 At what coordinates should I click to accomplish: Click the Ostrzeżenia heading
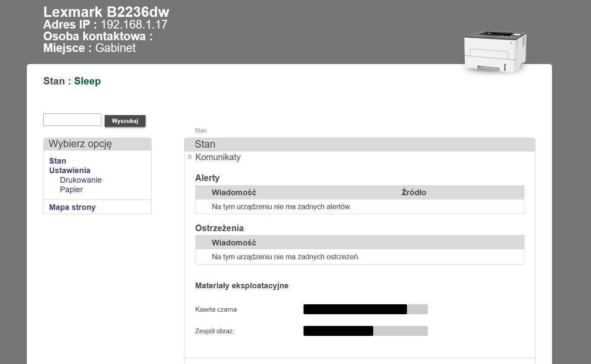click(x=220, y=228)
